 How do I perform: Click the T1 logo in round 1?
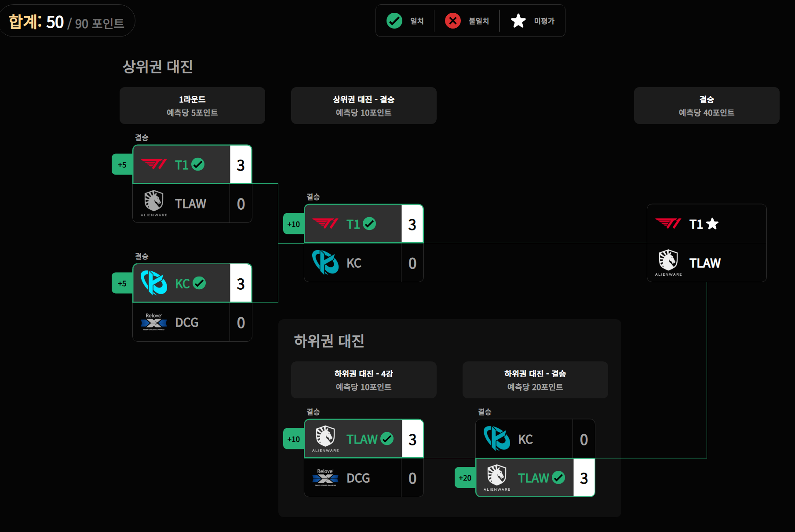pos(154,164)
